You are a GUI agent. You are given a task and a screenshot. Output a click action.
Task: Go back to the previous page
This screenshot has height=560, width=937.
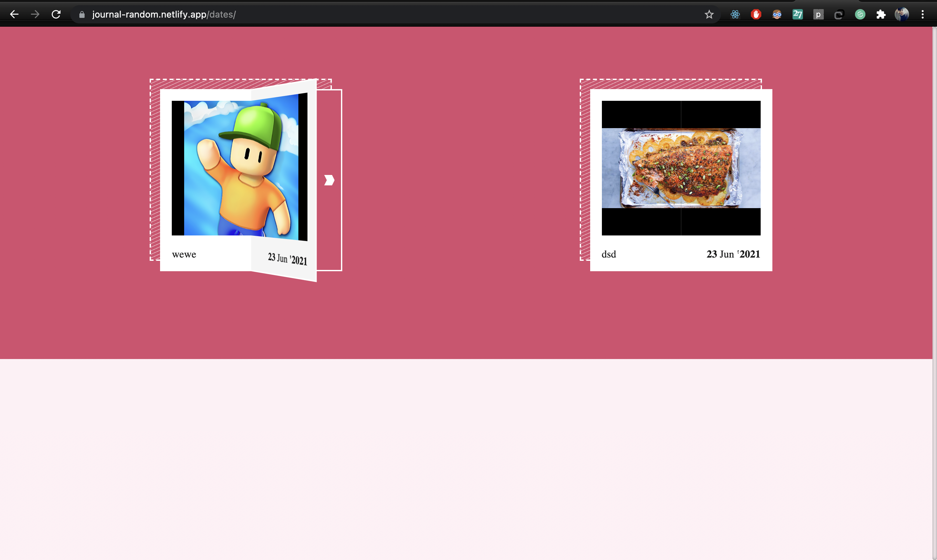click(x=14, y=14)
